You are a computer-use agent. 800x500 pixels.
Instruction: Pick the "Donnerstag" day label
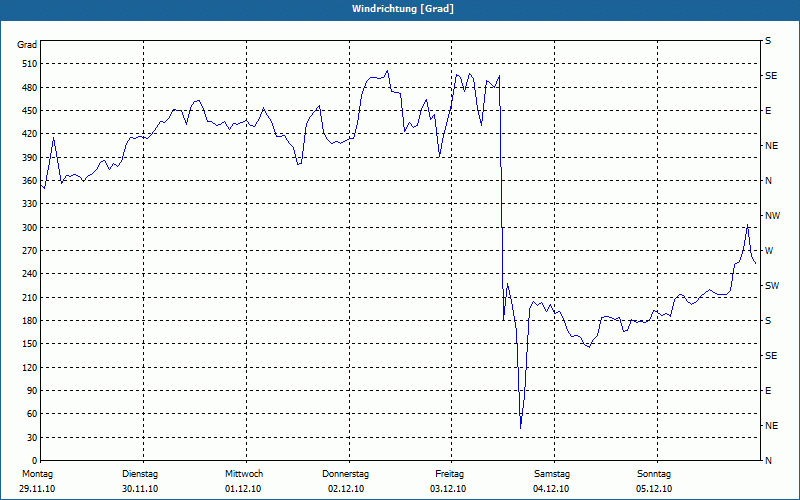tap(345, 474)
